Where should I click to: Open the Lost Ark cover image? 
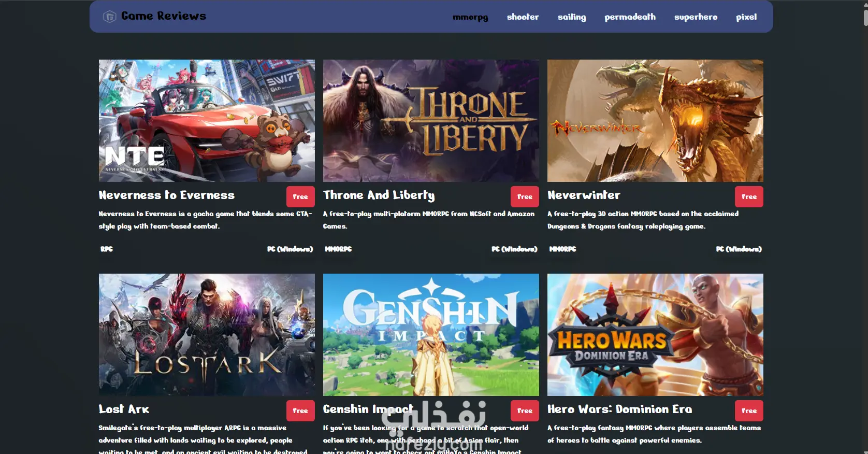[207, 335]
